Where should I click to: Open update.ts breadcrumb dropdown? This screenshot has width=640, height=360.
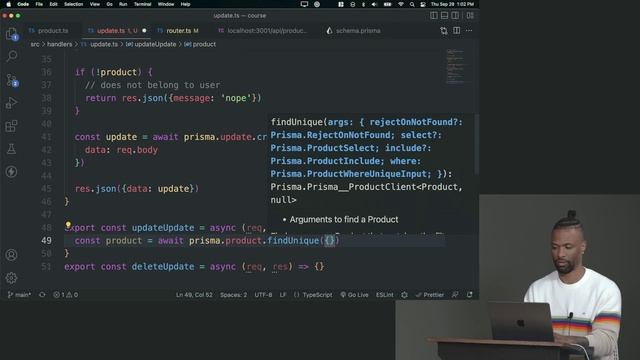[x=100, y=44]
